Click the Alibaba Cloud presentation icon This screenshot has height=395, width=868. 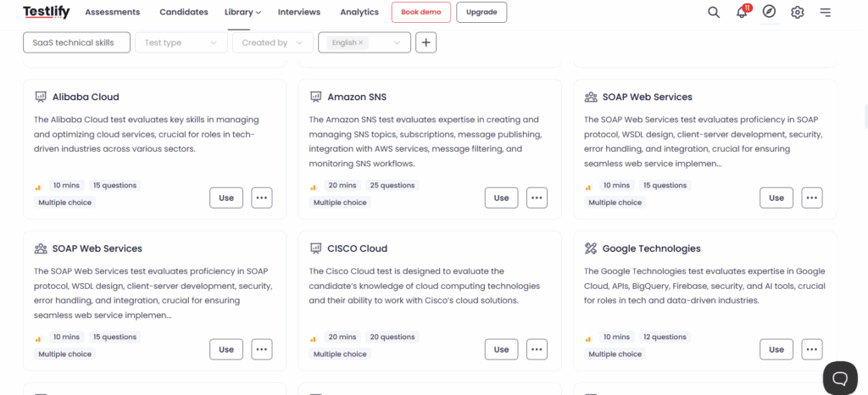point(41,97)
